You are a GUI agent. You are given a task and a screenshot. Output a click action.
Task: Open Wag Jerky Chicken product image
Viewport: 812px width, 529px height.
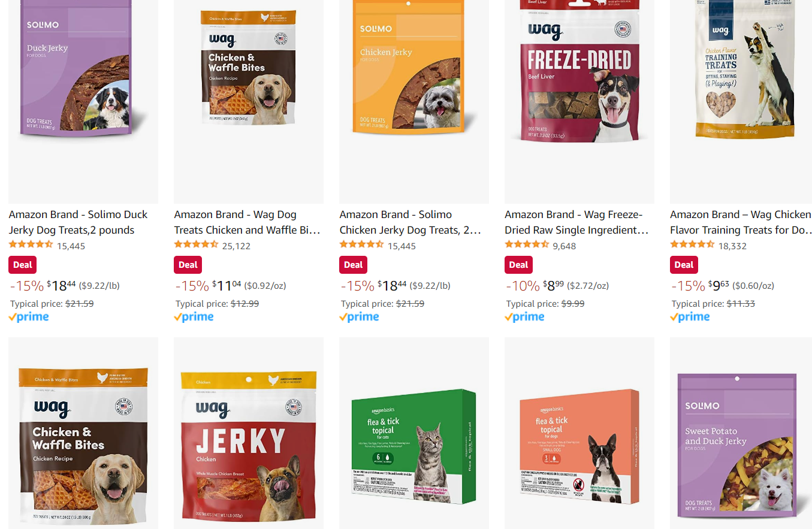249,433
